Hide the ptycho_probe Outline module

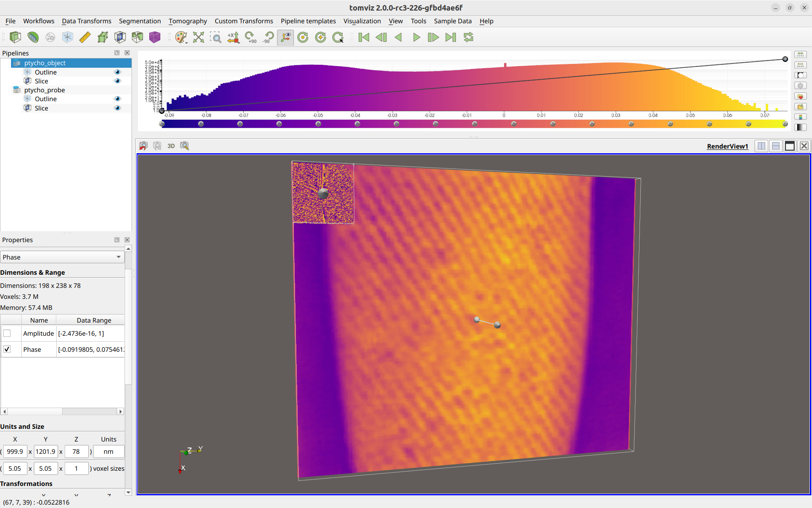pos(118,99)
